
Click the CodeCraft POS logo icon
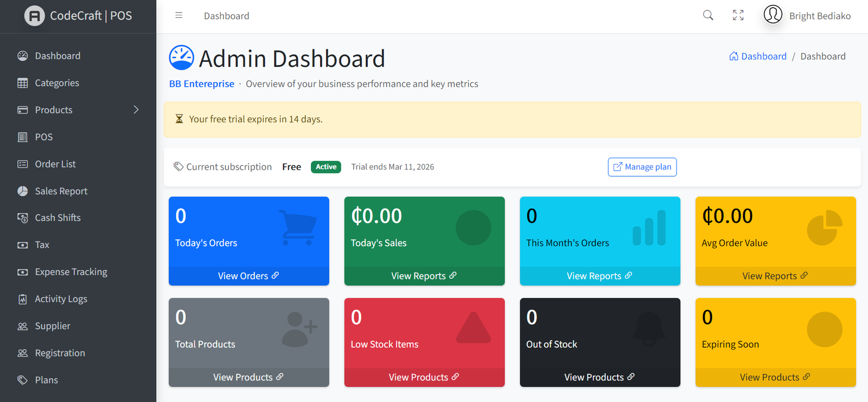34,16
